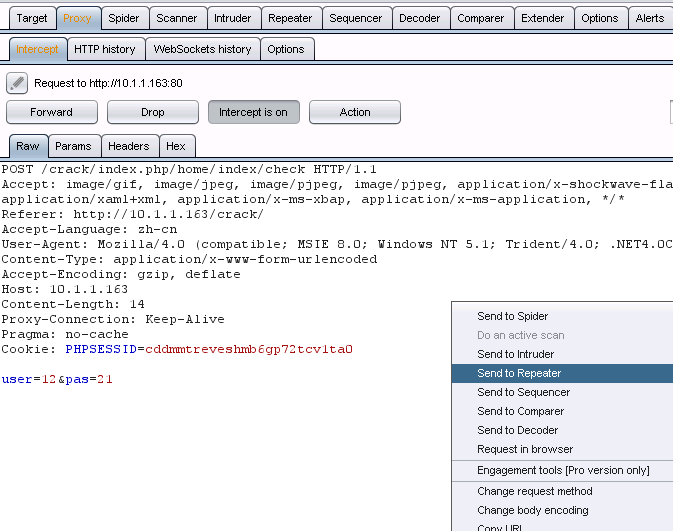Viewport: 673px width, 531px height.
Task: Click the User-Agent header line
Action: click(337, 244)
